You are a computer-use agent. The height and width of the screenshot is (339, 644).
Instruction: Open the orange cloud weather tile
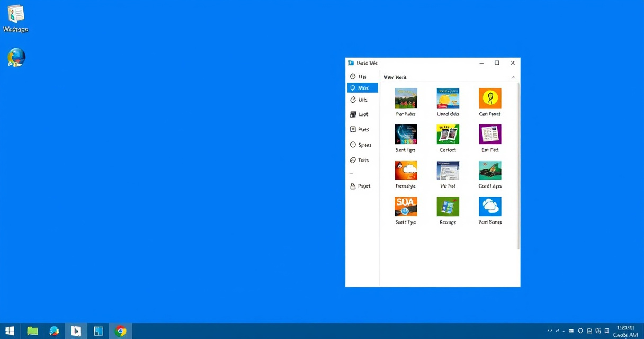pyautogui.click(x=406, y=171)
